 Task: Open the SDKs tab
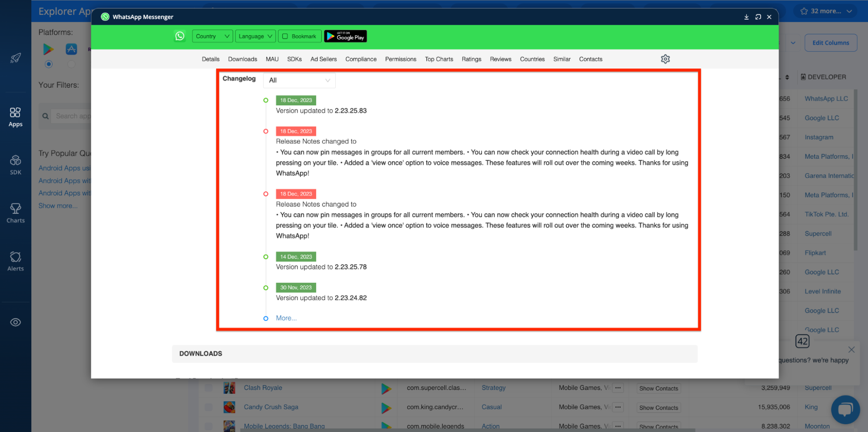pos(294,59)
